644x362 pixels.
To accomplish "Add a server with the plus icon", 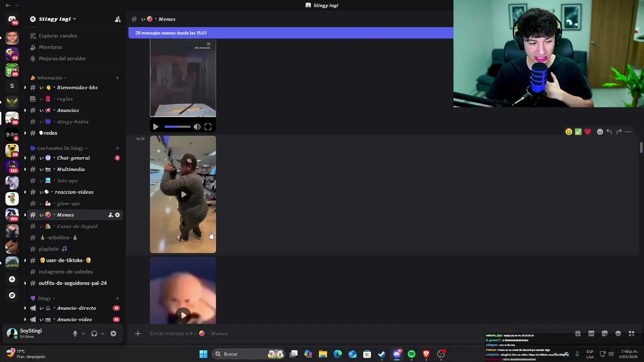I will [x=12, y=279].
